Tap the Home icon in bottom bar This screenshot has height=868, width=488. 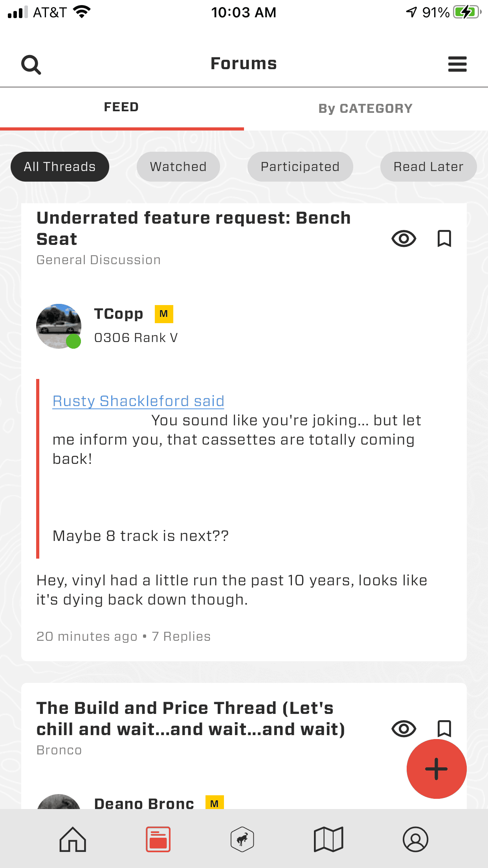(x=73, y=839)
